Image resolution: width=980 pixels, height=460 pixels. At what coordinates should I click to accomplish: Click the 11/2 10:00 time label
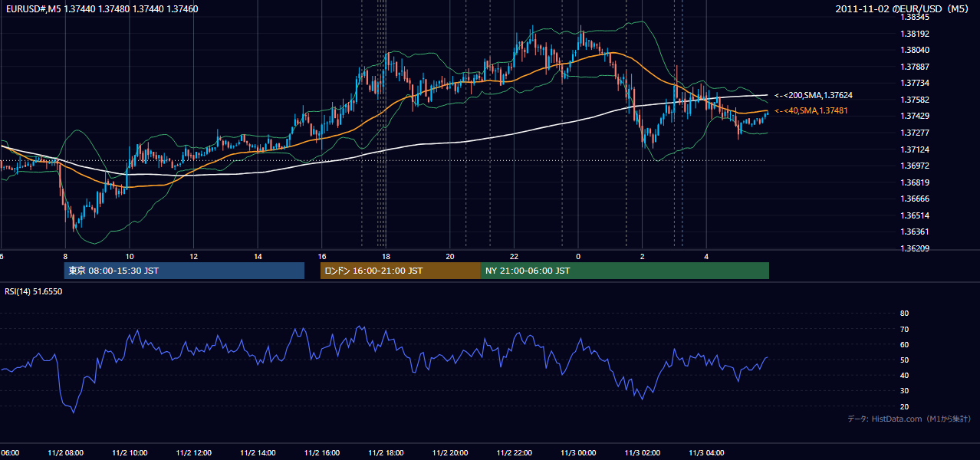(130, 452)
